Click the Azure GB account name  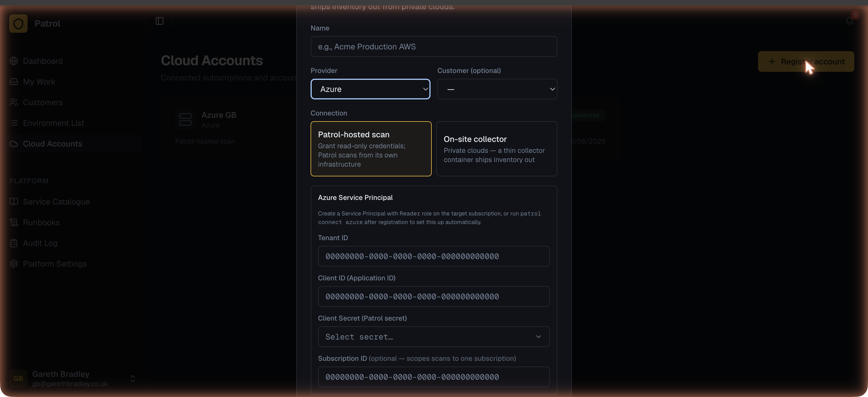click(x=219, y=115)
